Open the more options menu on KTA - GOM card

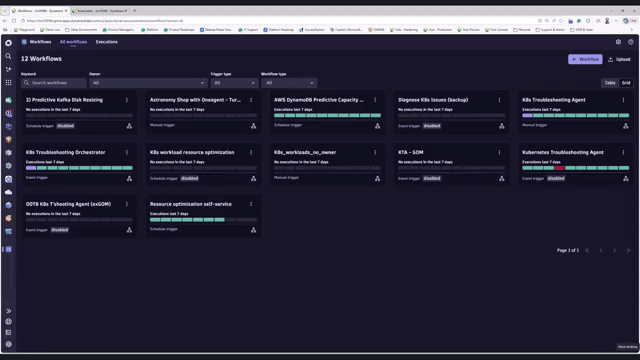(x=499, y=152)
